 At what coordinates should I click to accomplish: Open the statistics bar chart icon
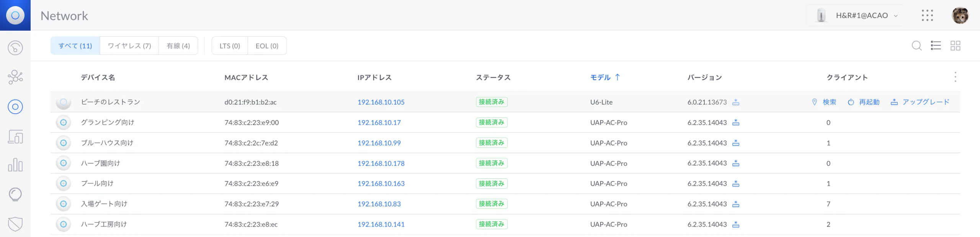click(15, 165)
